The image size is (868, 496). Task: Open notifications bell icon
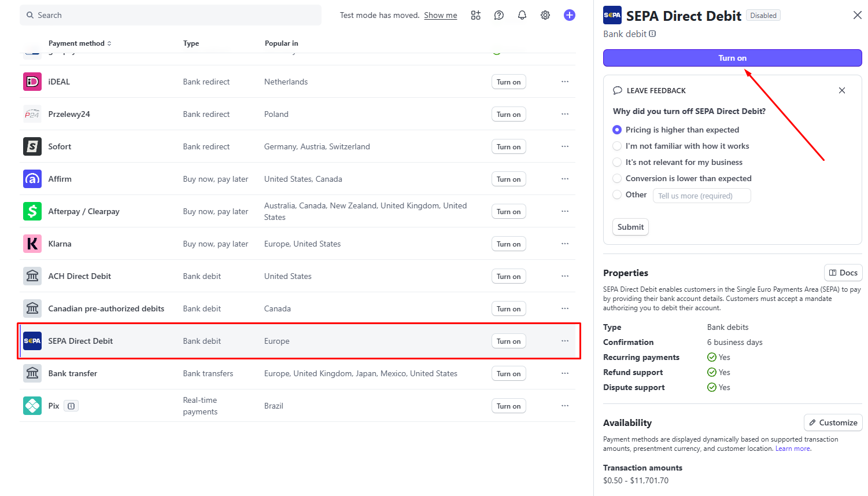[x=522, y=15]
